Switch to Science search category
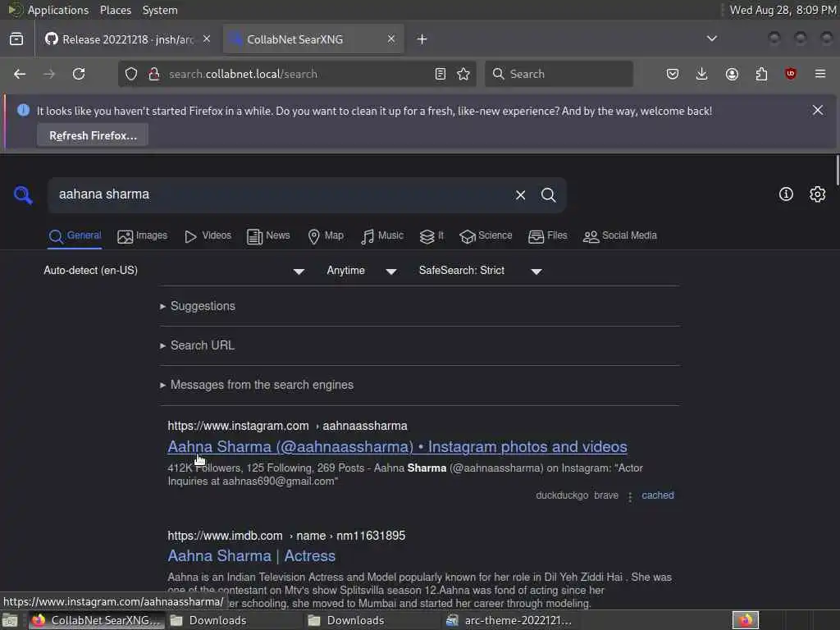840x630 pixels. (486, 235)
